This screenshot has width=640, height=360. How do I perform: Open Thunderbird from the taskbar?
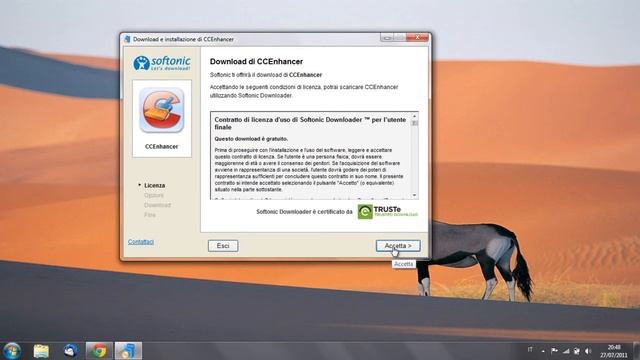[70, 351]
